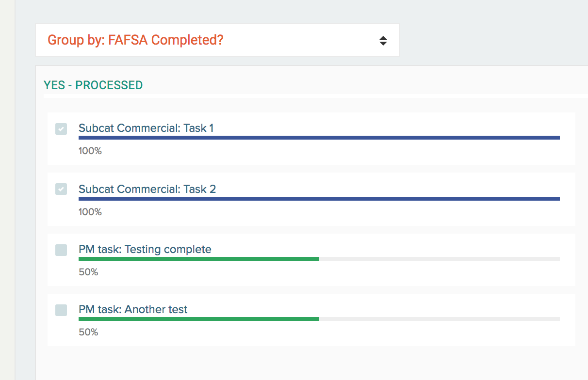Check the PM task: Testing complete checkbox
This screenshot has width=588, height=380.
pos(61,250)
